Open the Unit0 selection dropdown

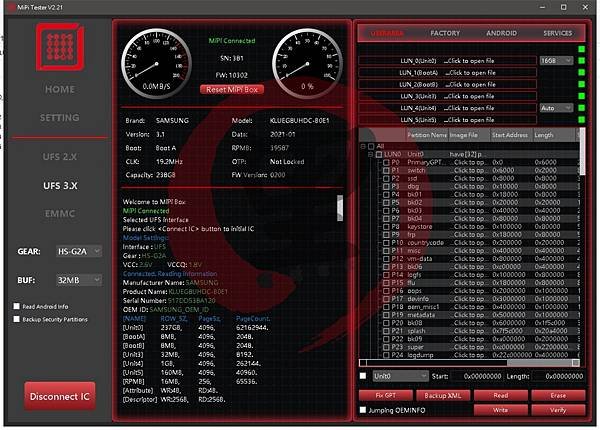[400, 376]
